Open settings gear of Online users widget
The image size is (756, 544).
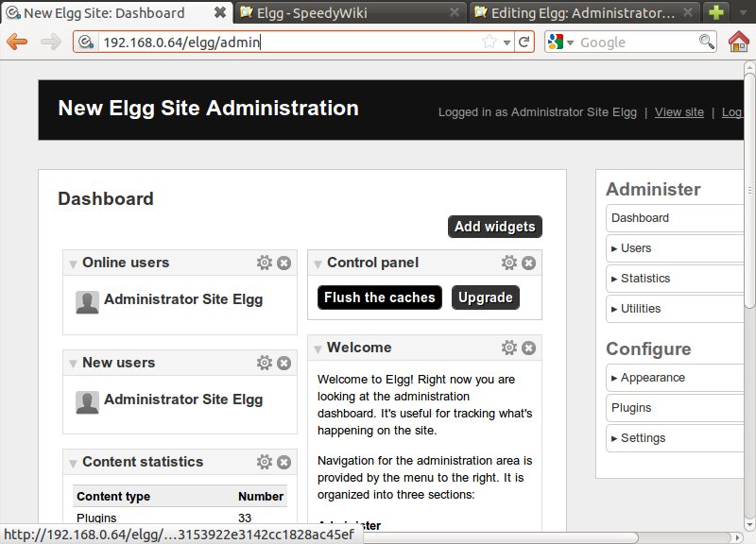(x=265, y=263)
